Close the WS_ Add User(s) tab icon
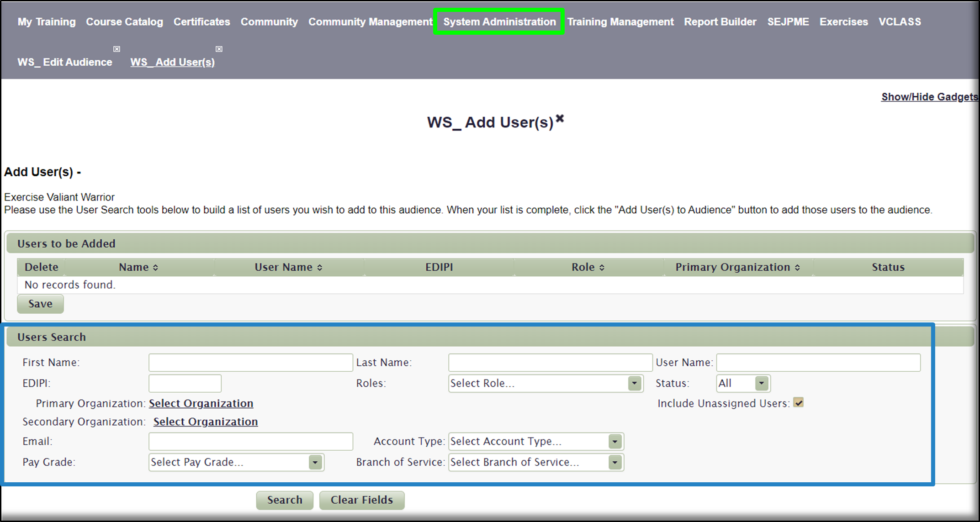Image resolution: width=980 pixels, height=522 pixels. coord(219,49)
